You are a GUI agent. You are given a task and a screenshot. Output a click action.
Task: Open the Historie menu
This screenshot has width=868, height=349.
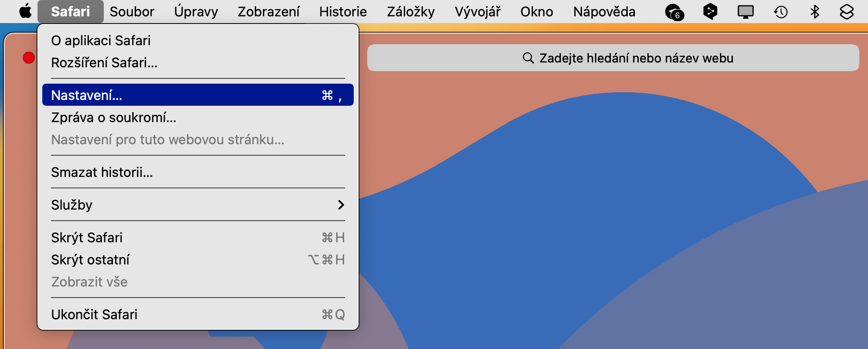pos(343,12)
